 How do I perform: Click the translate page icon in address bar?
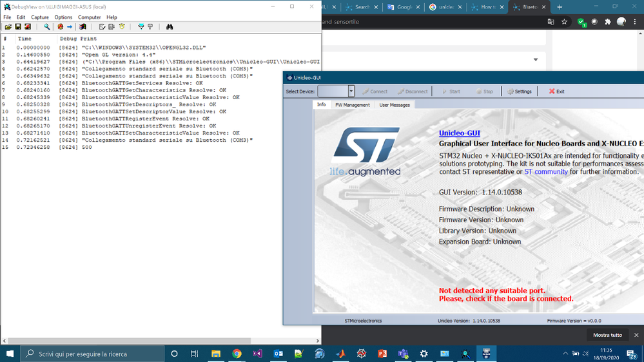(551, 22)
